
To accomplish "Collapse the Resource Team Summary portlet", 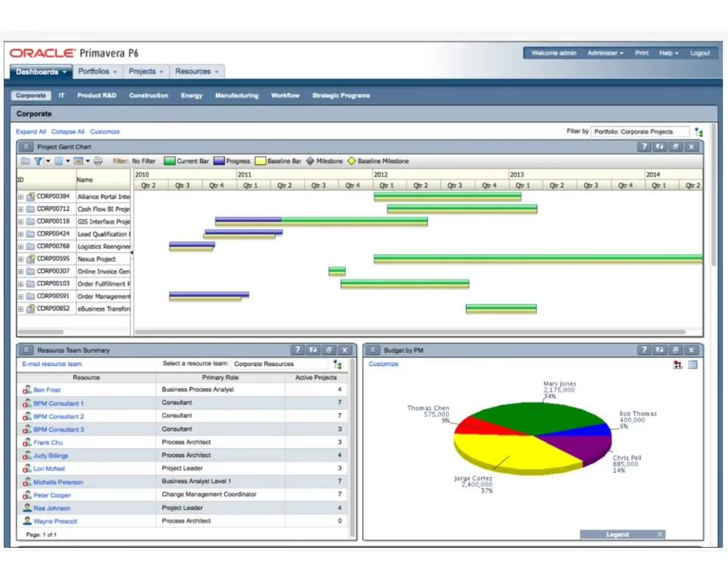I will (x=26, y=350).
